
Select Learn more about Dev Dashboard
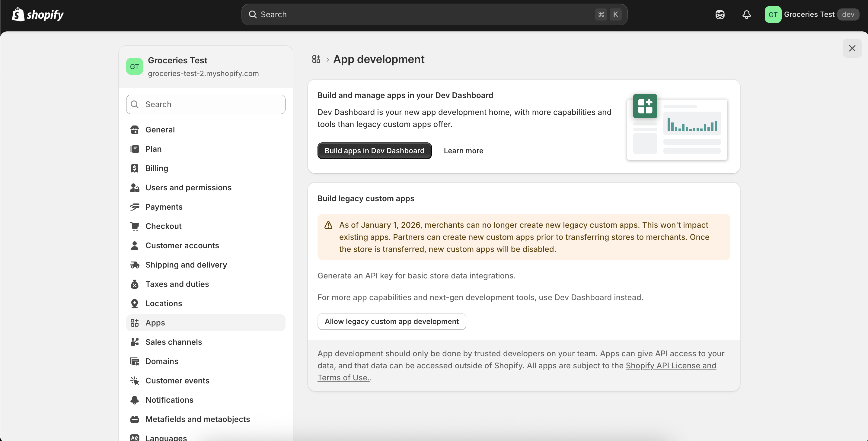coord(463,151)
